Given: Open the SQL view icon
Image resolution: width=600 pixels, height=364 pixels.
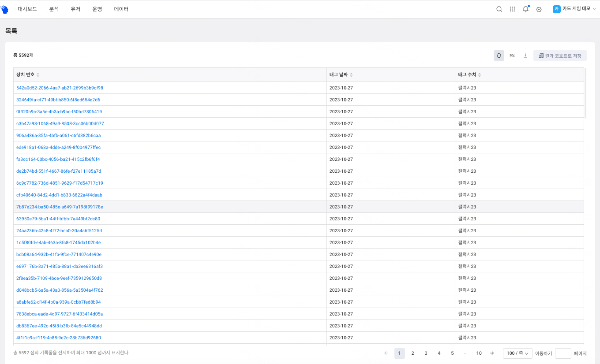Looking at the screenshot, I should click(512, 56).
